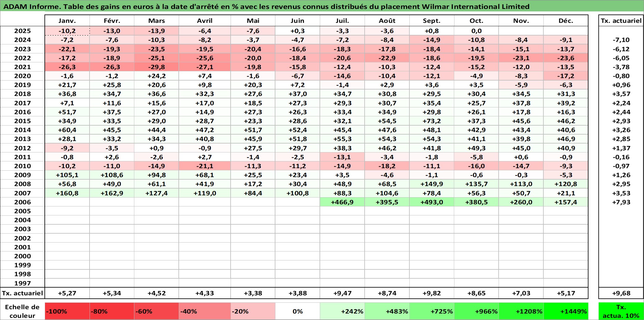Screen dimensions: 644x320
Task: Select the +242% pale green swatch
Action: click(342, 311)
